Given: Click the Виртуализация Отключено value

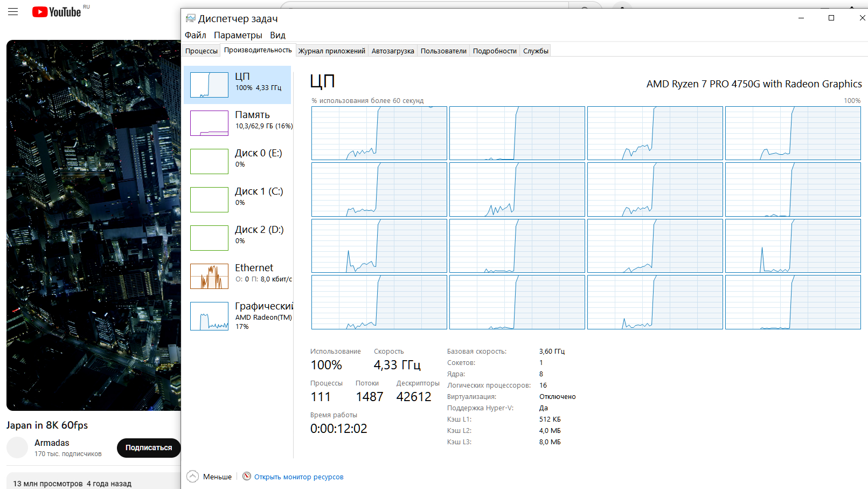Looking at the screenshot, I should (558, 396).
